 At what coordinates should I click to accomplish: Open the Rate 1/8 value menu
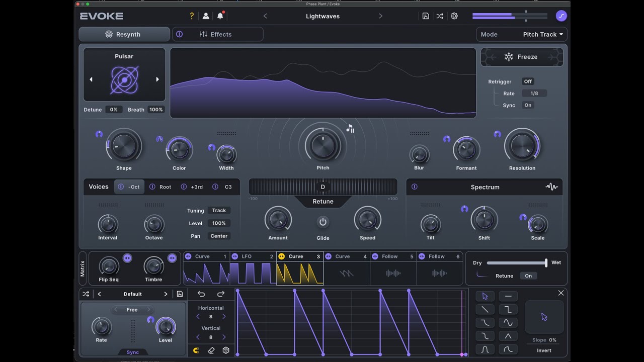(x=534, y=94)
